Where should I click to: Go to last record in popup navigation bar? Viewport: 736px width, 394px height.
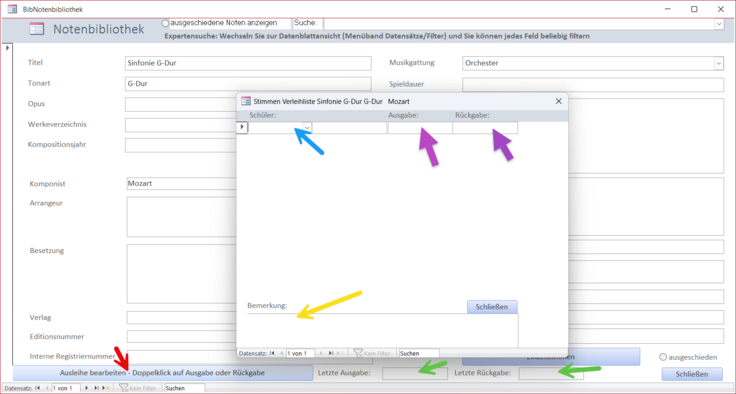tap(331, 353)
